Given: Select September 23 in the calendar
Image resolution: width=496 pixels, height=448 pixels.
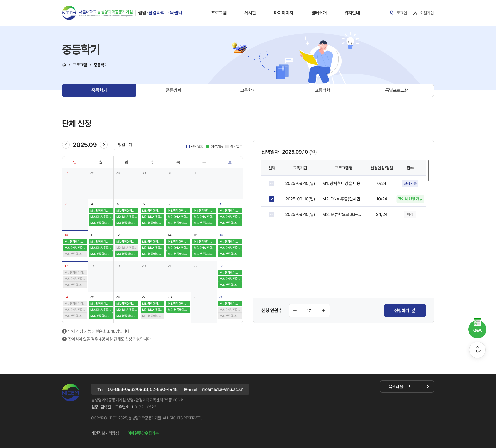Looking at the screenshot, I should pos(221,266).
